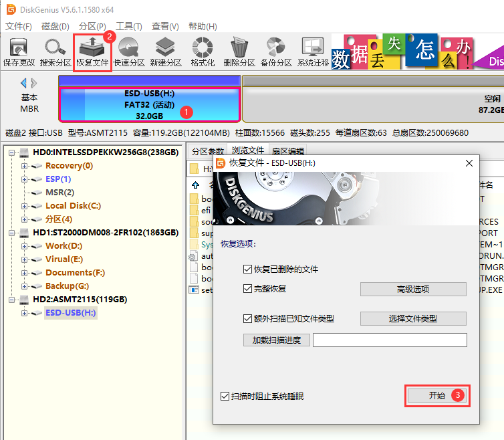Click the input field beside 加载扫描进度

pos(389,340)
